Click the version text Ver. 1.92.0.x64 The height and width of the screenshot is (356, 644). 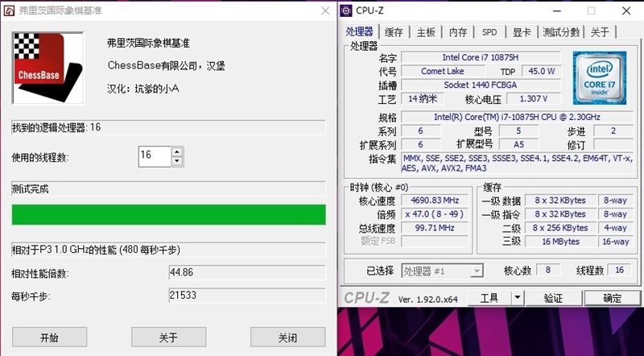[427, 300]
